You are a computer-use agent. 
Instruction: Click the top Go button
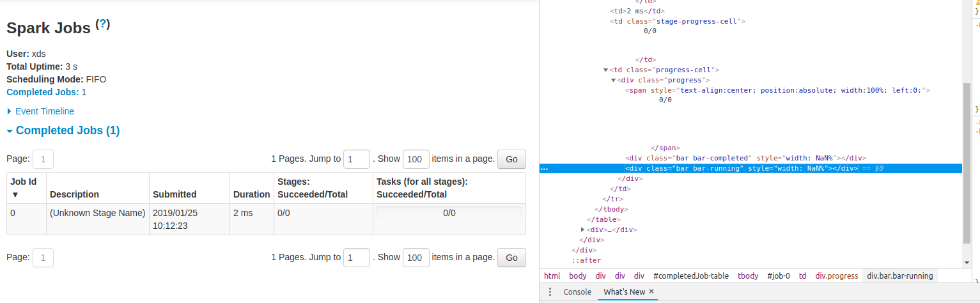[x=511, y=159]
